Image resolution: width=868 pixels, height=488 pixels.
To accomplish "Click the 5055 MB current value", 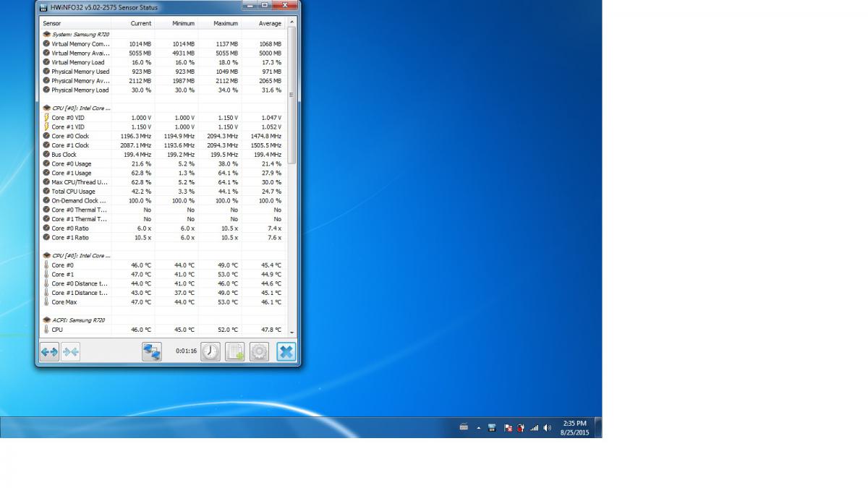I will 140,53.
